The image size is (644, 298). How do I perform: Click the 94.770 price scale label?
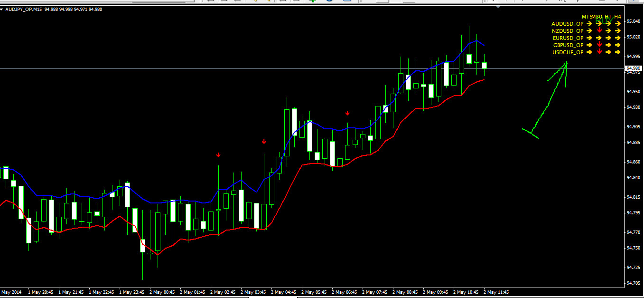(634, 232)
